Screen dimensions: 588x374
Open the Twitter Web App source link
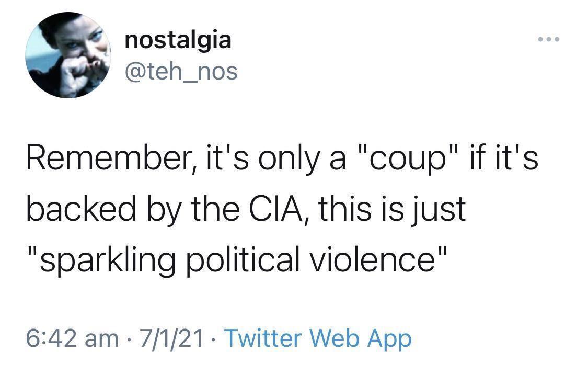pos(318,338)
